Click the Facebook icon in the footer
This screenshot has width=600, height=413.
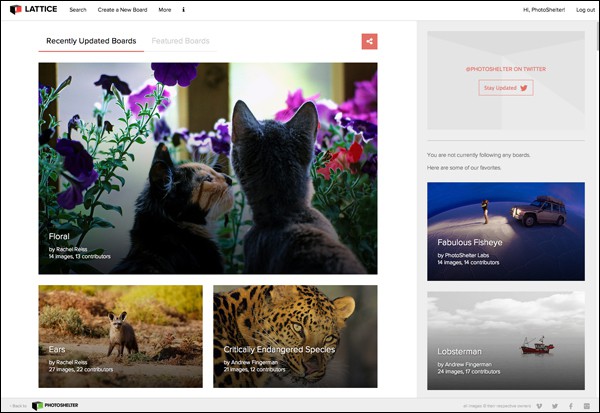(x=571, y=405)
